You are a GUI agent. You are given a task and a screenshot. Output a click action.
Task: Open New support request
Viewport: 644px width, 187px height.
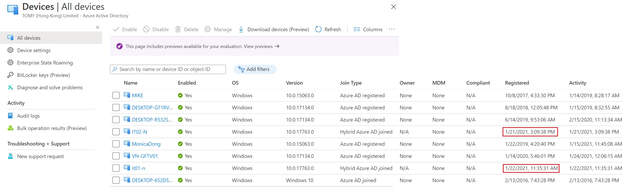(x=40, y=156)
